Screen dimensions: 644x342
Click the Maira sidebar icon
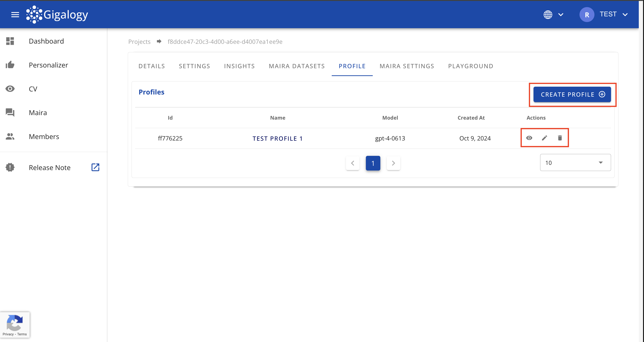point(11,112)
